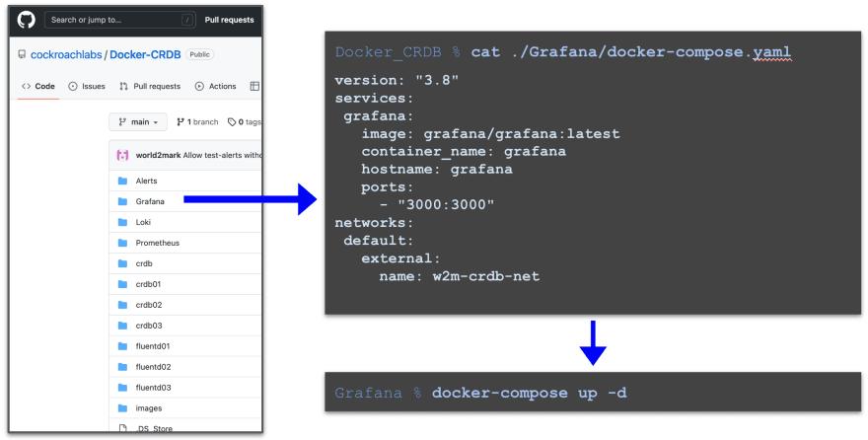The width and height of the screenshot is (868, 440).
Task: Click the "3000:3000" port mapping text
Action: (446, 205)
